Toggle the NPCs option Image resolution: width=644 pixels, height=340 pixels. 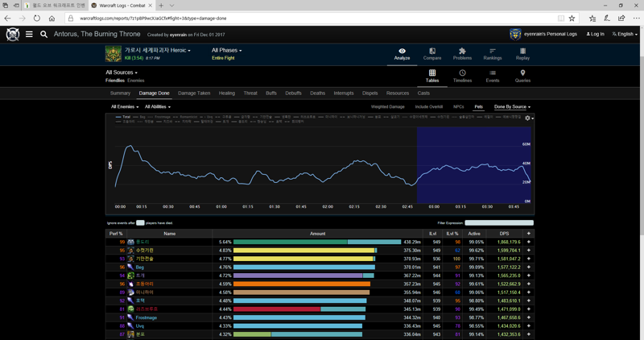tap(458, 107)
